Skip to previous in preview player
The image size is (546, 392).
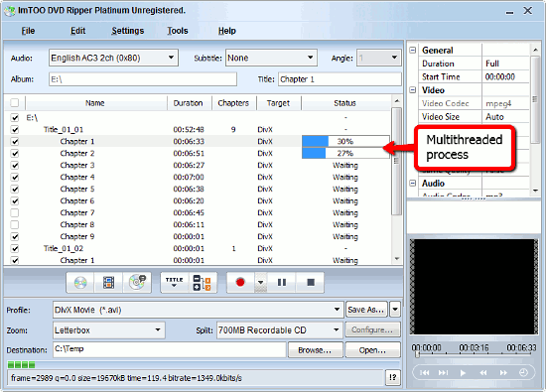click(x=424, y=373)
